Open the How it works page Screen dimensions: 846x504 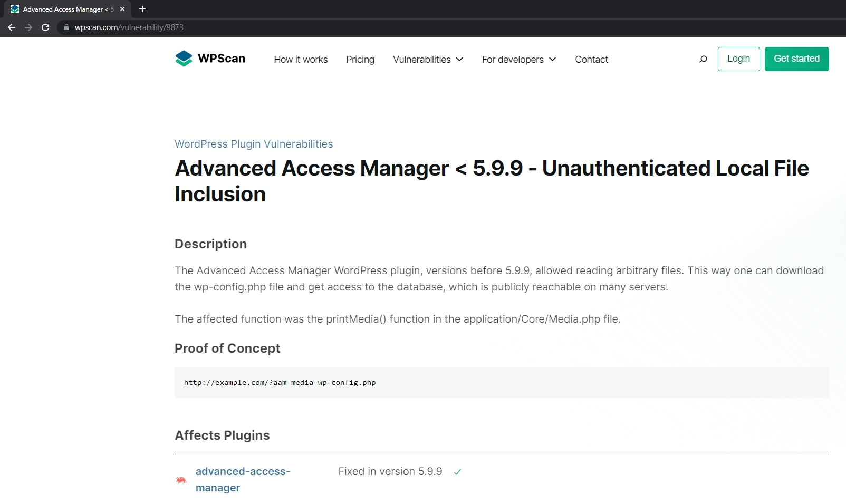coord(301,60)
